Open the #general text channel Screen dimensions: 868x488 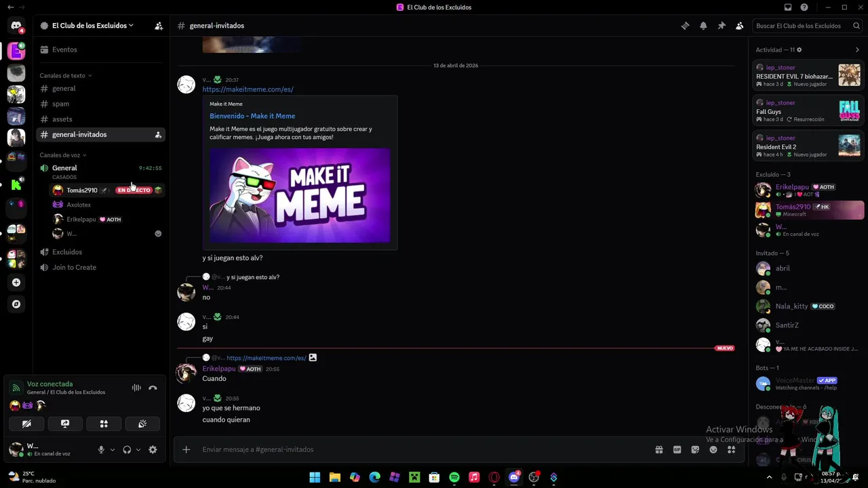101,88
